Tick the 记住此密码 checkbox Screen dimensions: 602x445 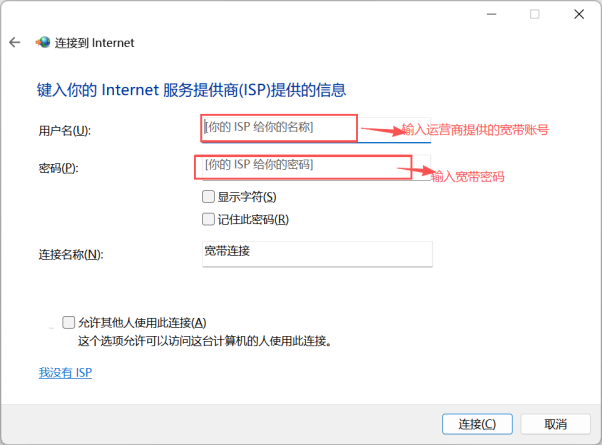click(208, 219)
